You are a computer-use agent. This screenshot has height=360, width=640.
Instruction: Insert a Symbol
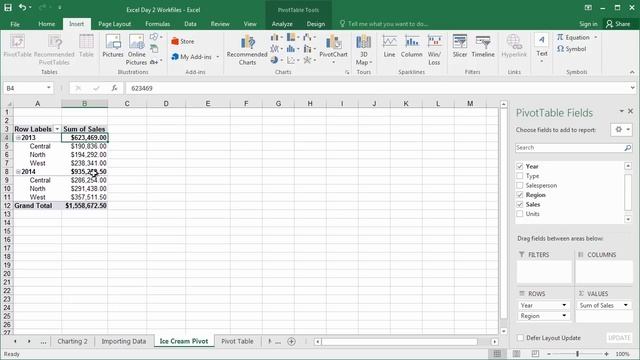click(x=571, y=49)
